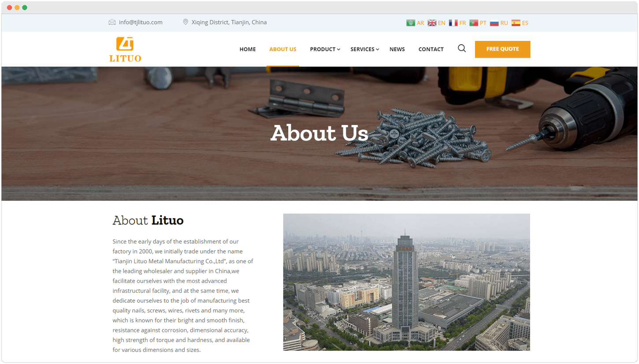639x364 pixels.
Task: Expand the Services dropdown menu
Action: (364, 49)
